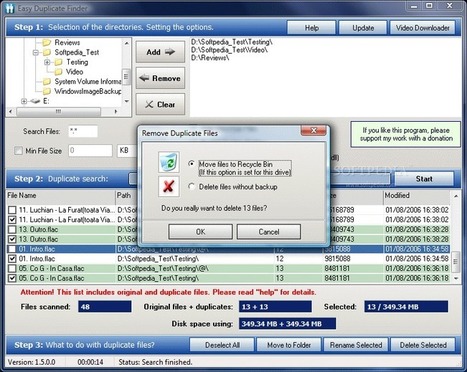The height and width of the screenshot is (372, 467).
Task: Select the highlighted 01. Intro.flac row
Action: (x=228, y=249)
